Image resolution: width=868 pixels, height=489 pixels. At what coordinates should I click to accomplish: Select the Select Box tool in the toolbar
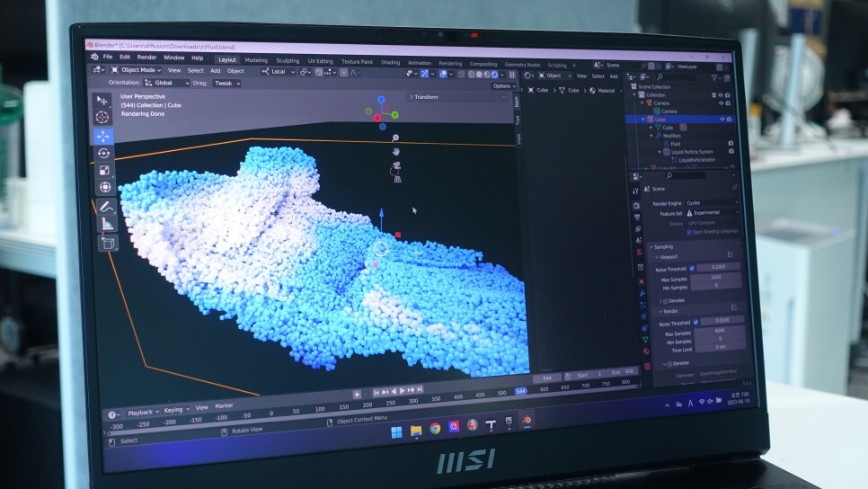coord(102,101)
